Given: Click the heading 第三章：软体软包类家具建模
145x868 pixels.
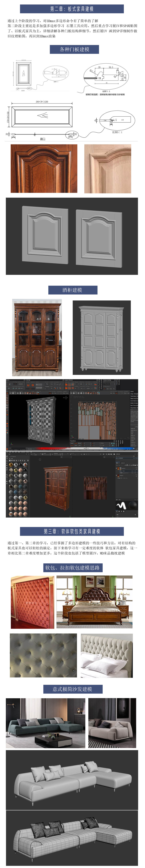Looking at the screenshot, I should pos(72,531).
